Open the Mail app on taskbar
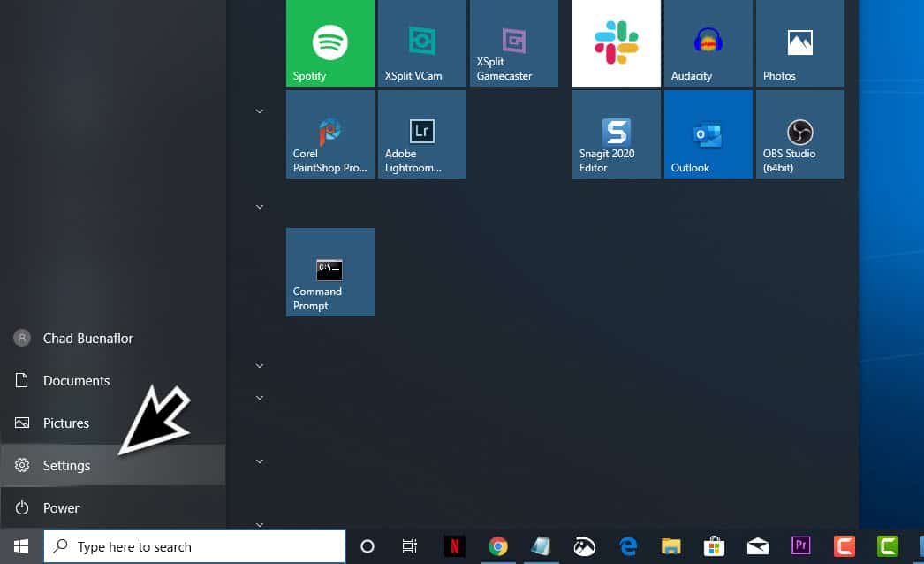 tap(757, 547)
